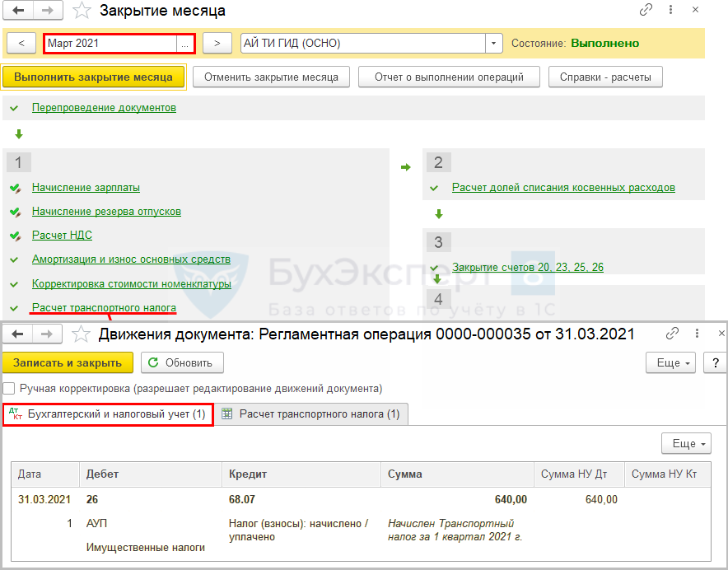Expand the organization dropdown АЙ ТИ ГИД

pos(493,43)
